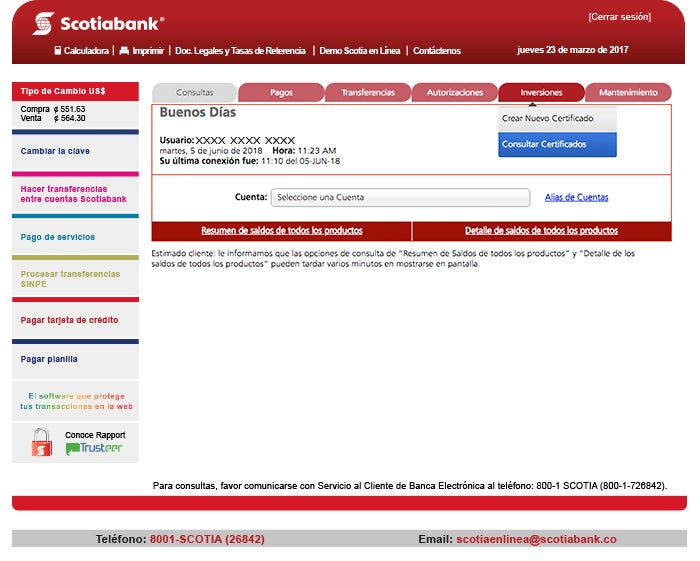Open the Consultas tab

click(194, 92)
